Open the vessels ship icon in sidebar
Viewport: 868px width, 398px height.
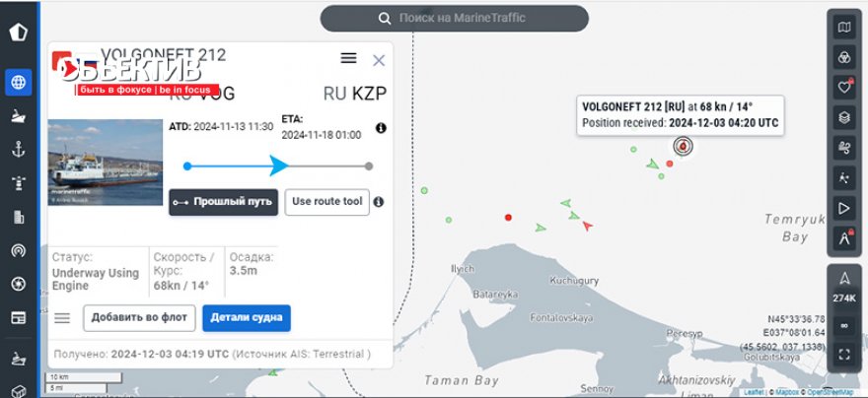pyautogui.click(x=19, y=116)
